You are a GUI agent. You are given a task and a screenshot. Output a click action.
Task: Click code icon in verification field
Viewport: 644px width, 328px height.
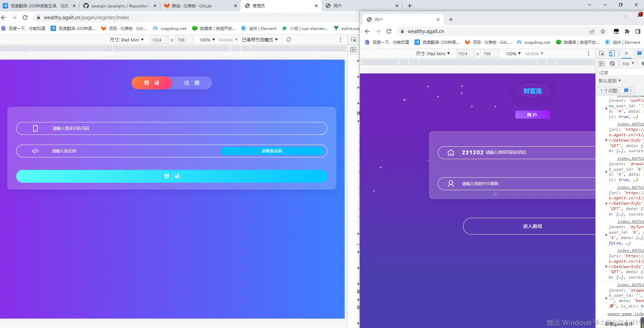click(x=35, y=151)
